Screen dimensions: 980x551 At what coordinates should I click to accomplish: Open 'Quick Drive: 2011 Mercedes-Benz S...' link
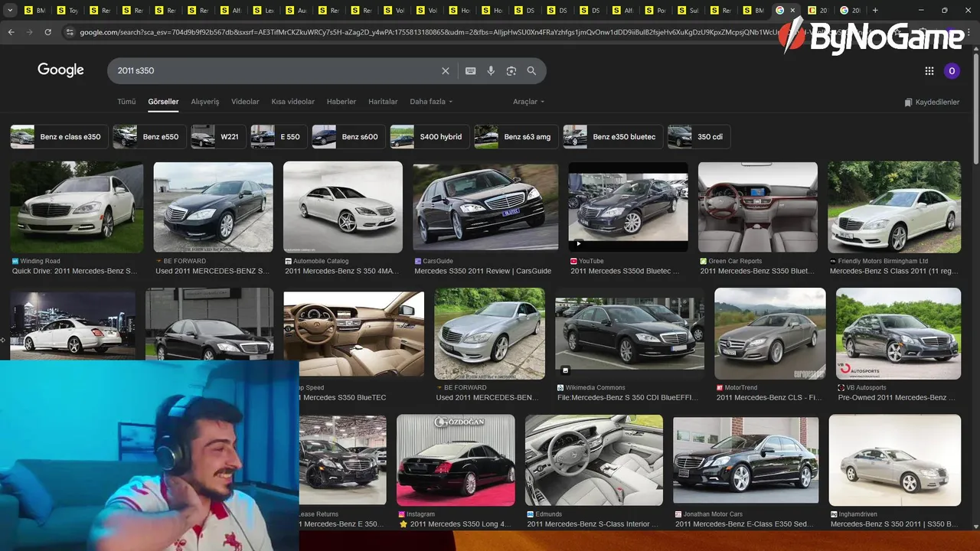75,271
